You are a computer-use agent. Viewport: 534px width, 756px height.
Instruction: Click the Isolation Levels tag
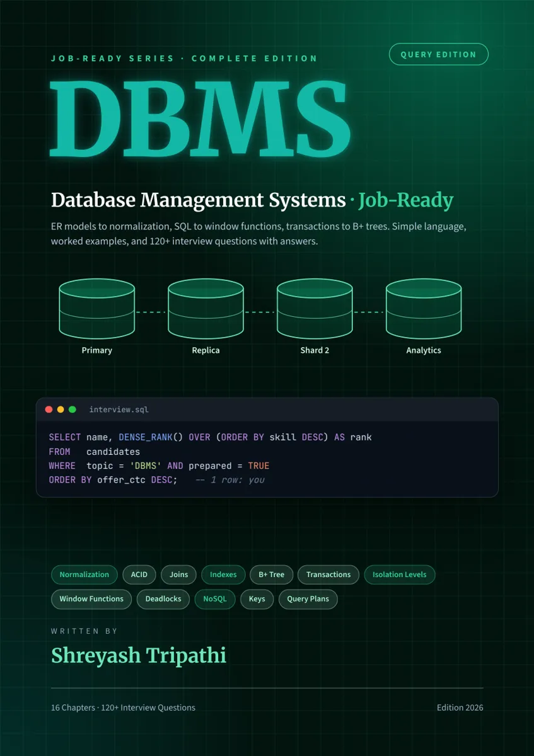click(400, 575)
